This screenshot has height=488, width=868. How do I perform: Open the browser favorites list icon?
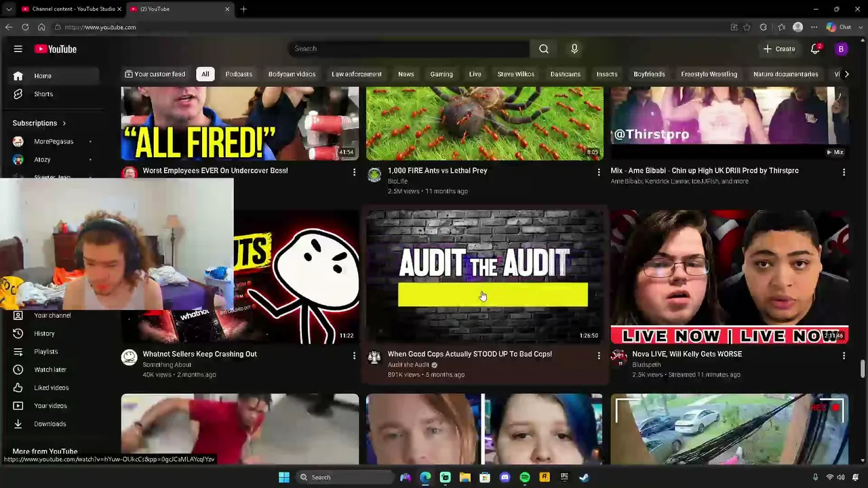(781, 27)
